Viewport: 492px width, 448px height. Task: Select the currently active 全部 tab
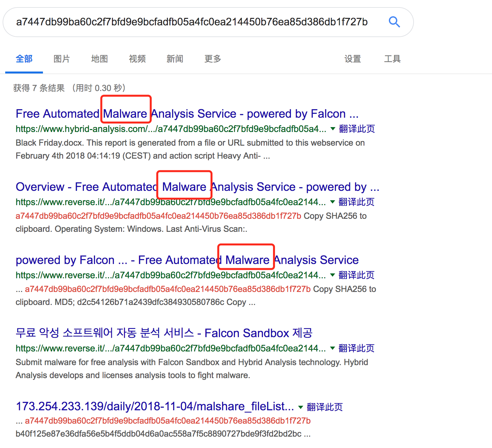pyautogui.click(x=24, y=59)
